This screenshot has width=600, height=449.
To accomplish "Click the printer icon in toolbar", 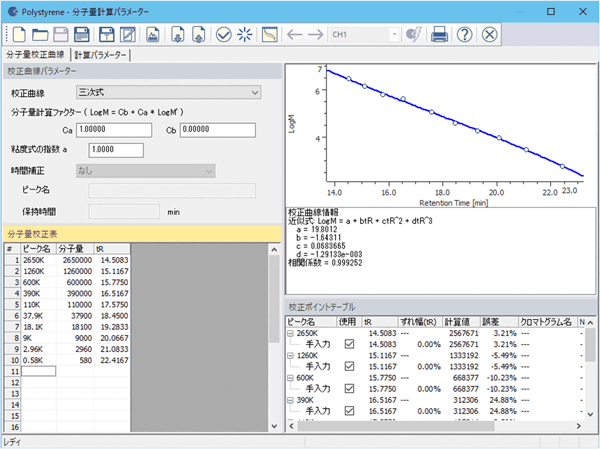I will tap(439, 35).
